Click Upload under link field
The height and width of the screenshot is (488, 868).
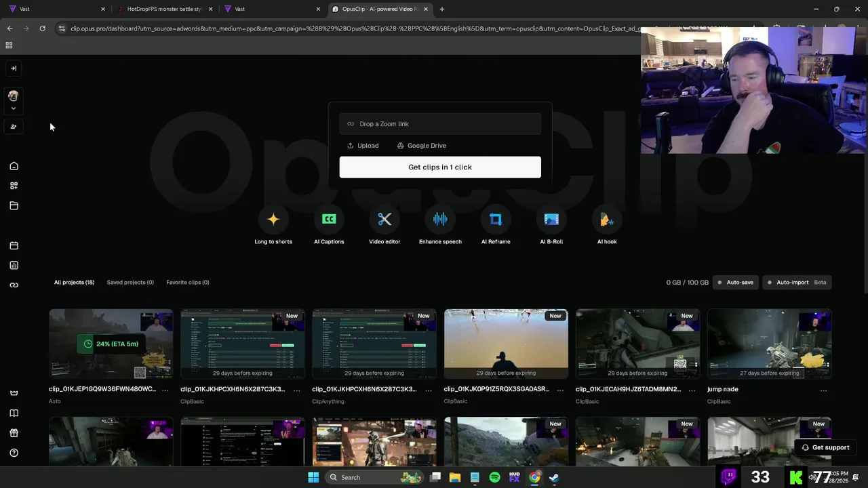[x=363, y=146]
